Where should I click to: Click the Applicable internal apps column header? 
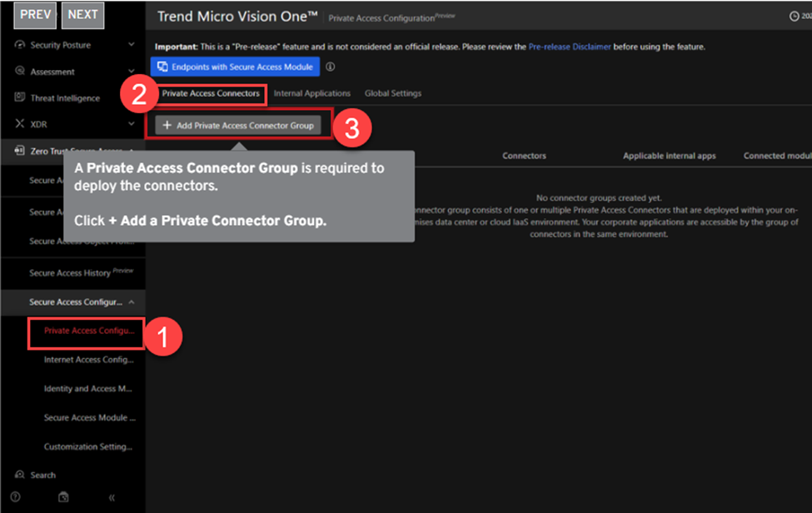pyautogui.click(x=669, y=156)
